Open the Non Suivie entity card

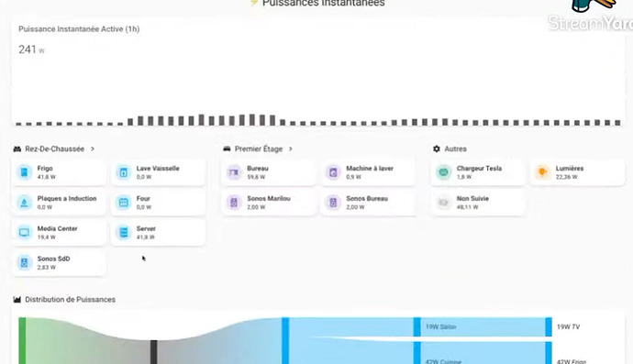click(478, 203)
